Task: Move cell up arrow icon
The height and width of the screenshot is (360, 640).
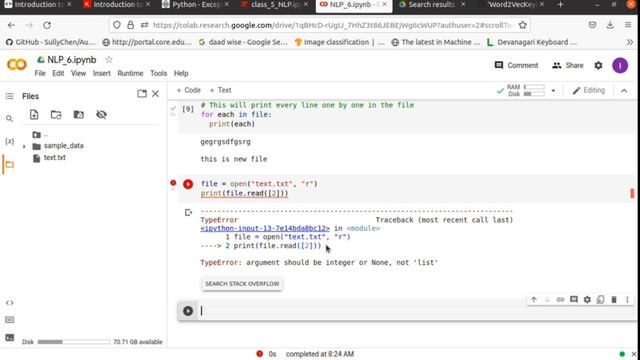Action: coord(534,300)
